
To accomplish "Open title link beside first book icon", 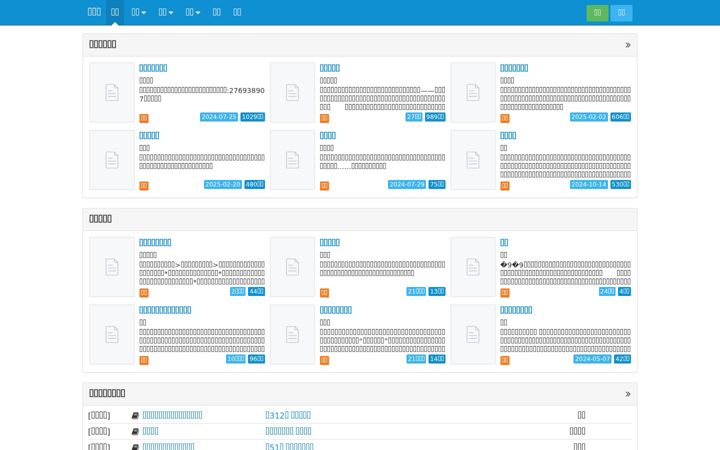I will pos(172,415).
